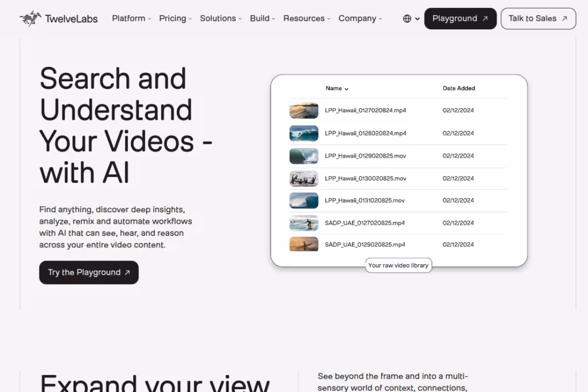Click Talk to Sales button

tap(538, 19)
